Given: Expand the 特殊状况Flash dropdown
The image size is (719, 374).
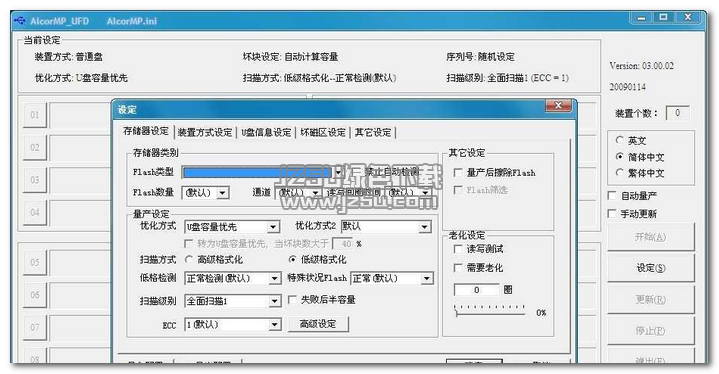Looking at the screenshot, I should point(392,278).
